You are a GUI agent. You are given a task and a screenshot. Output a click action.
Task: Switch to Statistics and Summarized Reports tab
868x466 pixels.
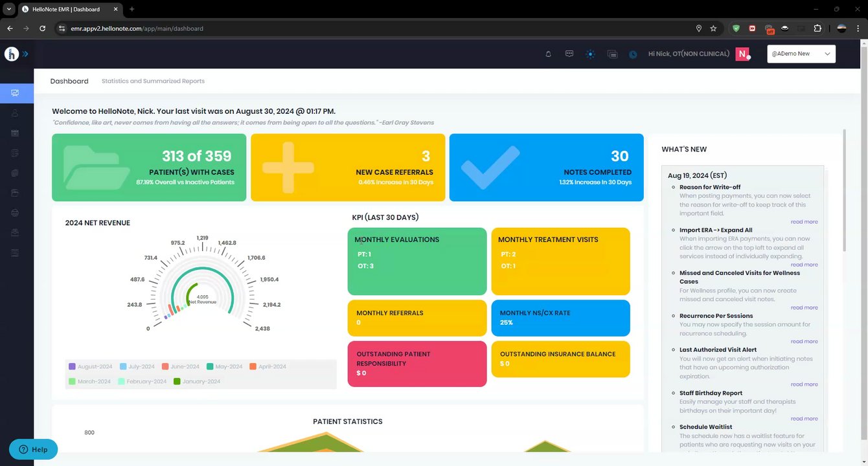tap(153, 81)
